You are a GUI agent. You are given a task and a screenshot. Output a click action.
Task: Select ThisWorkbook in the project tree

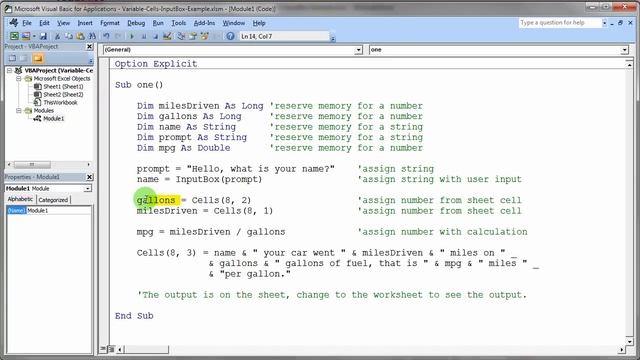[x=60, y=102]
